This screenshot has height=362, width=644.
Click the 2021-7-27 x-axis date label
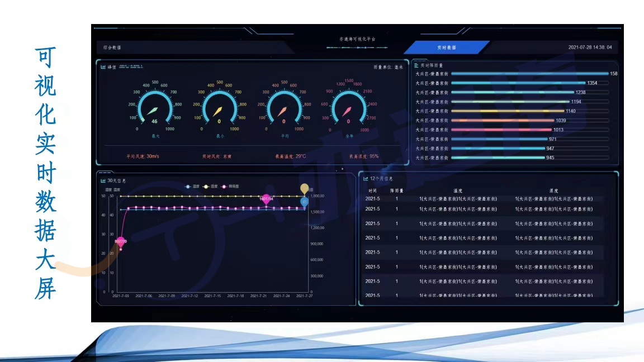(x=304, y=296)
